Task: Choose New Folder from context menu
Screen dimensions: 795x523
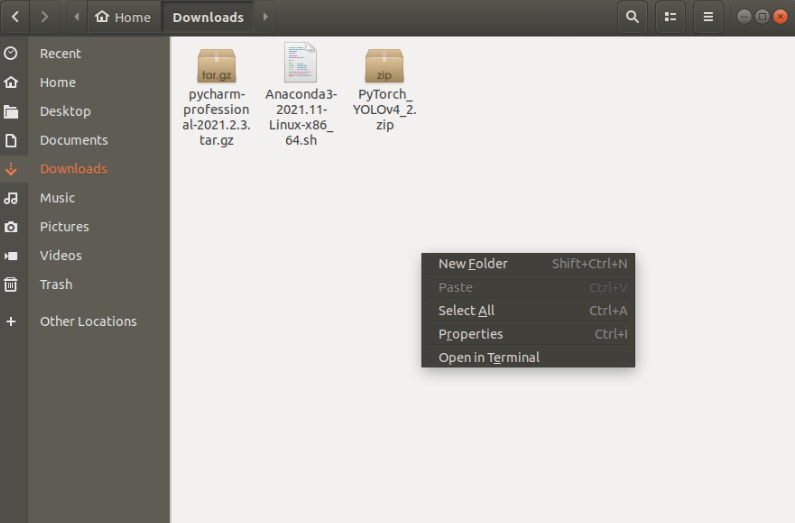Action: click(x=528, y=264)
